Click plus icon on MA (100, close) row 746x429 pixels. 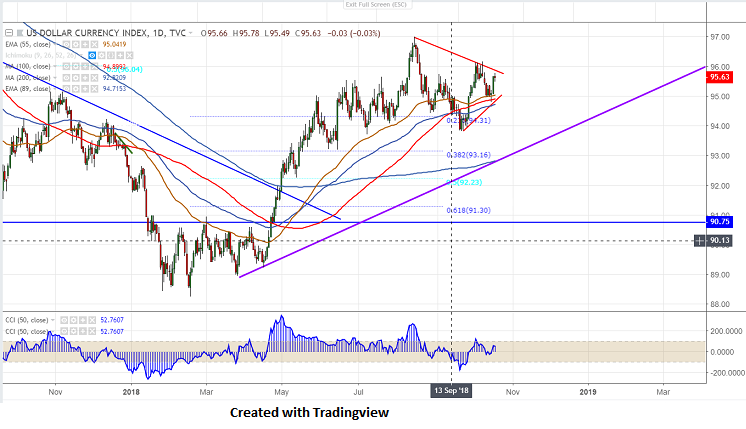coord(85,67)
